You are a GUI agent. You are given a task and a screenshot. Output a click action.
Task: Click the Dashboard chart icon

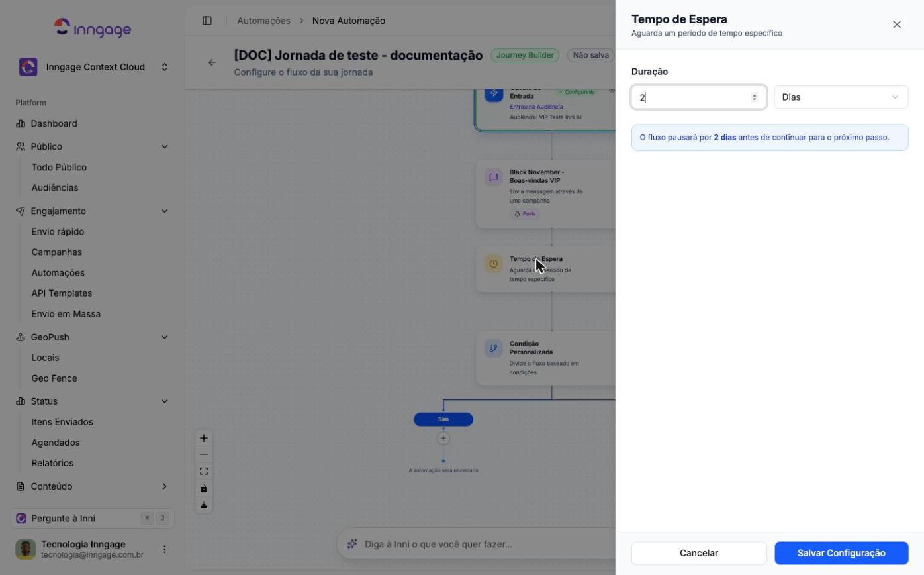21,123
